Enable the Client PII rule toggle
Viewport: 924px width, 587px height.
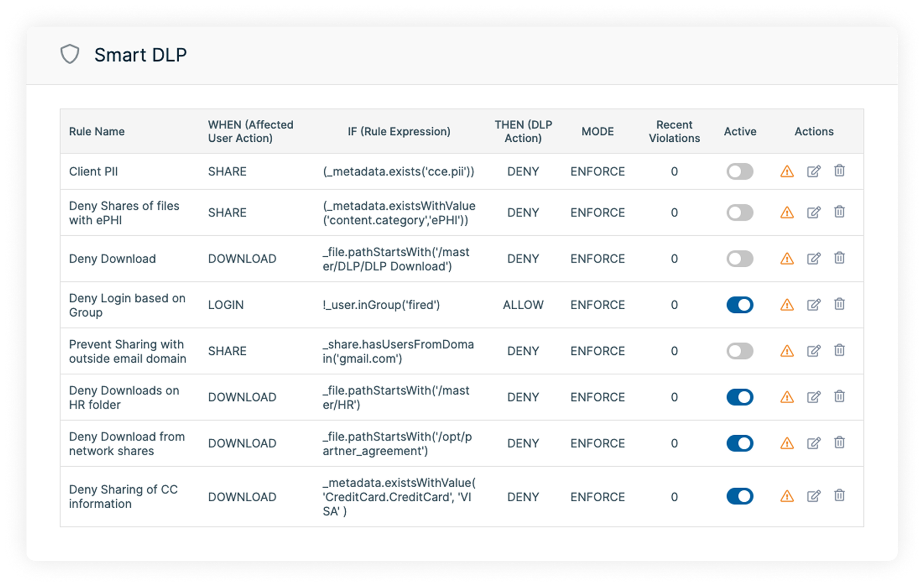[740, 171]
